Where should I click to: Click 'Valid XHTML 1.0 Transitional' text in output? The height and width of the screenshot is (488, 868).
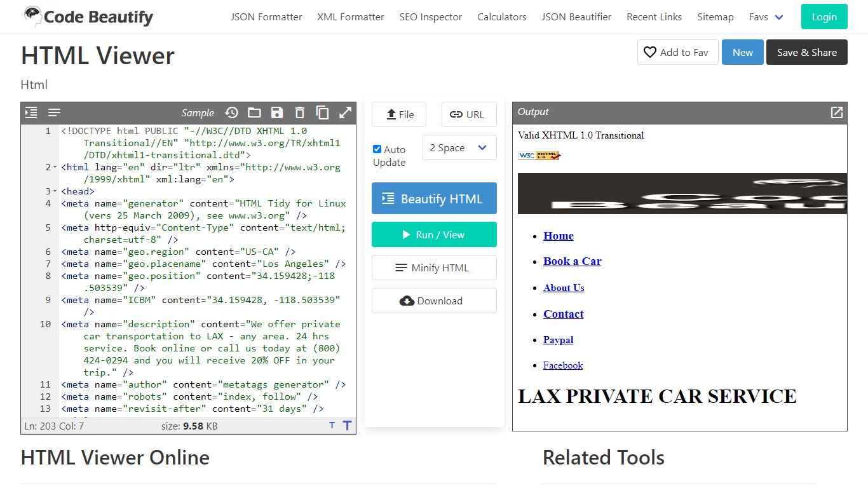[581, 135]
